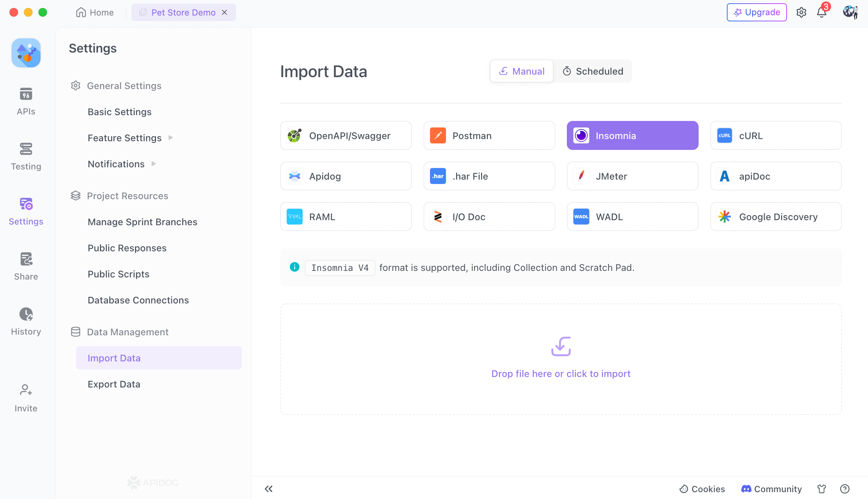
Task: Click Project Resources section header
Action: tap(119, 196)
